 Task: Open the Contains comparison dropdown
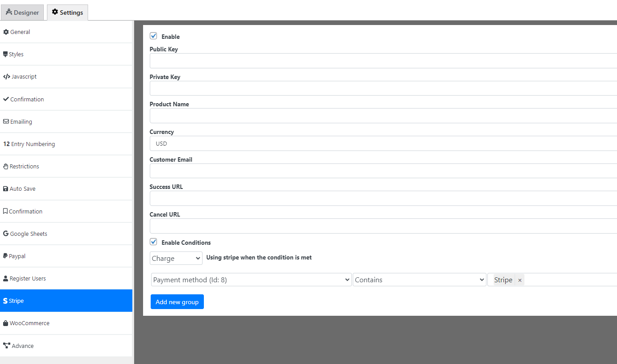419,280
